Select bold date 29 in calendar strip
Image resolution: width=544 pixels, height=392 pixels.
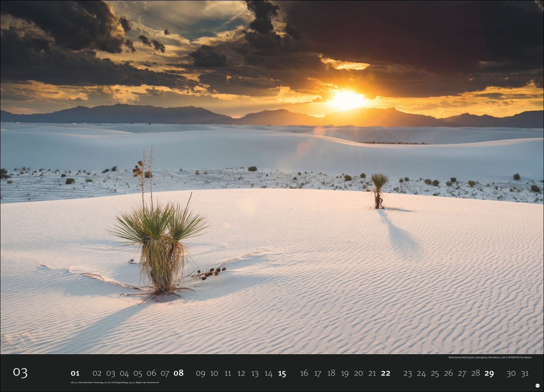click(489, 373)
